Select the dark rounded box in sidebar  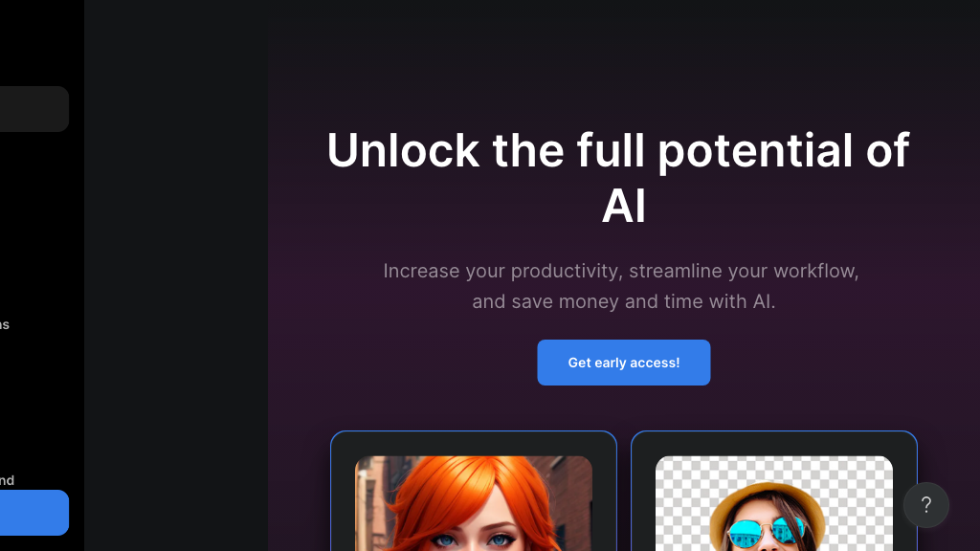(x=34, y=109)
